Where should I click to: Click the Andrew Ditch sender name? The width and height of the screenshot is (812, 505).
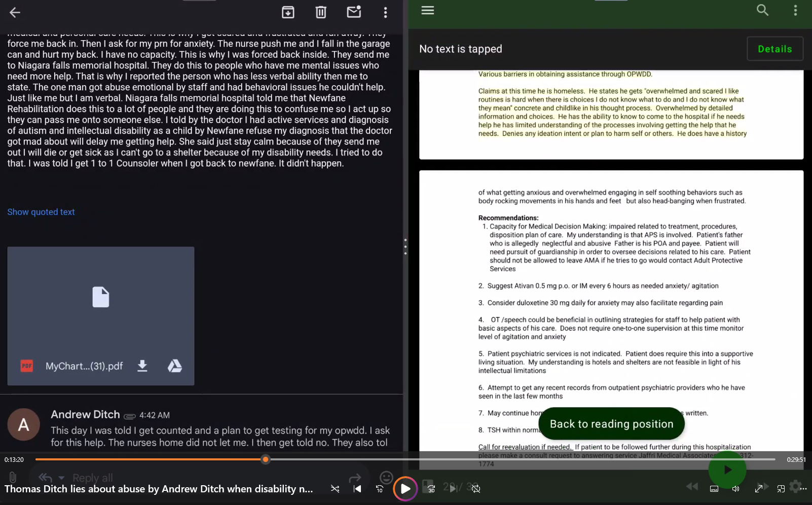[85, 414]
